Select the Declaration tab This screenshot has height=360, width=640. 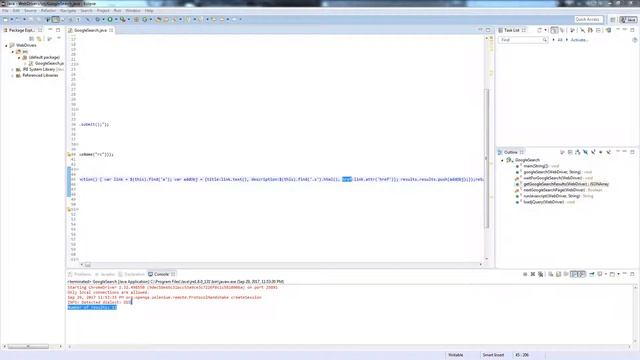point(132,274)
